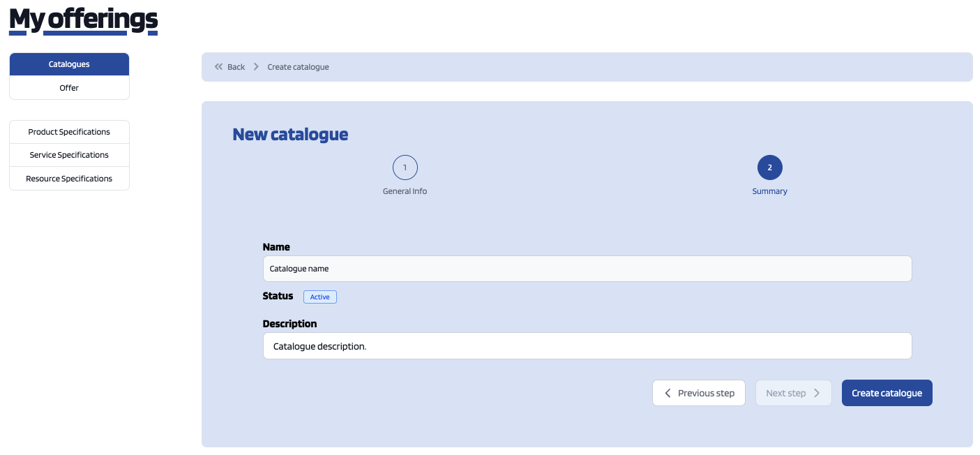
Task: Click the Name field showing Catalogue name
Action: coord(587,269)
